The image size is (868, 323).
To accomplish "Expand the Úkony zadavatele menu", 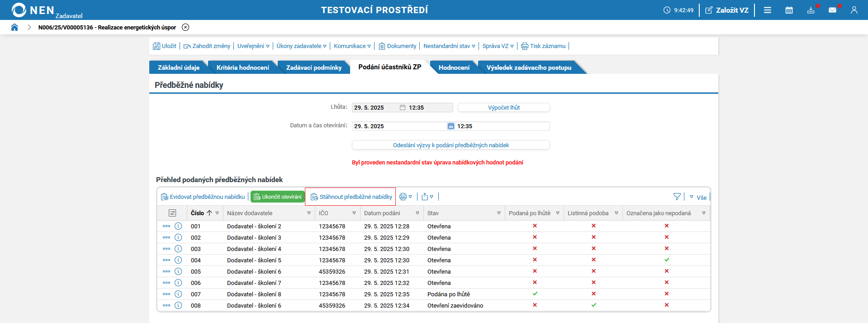I will pos(301,46).
